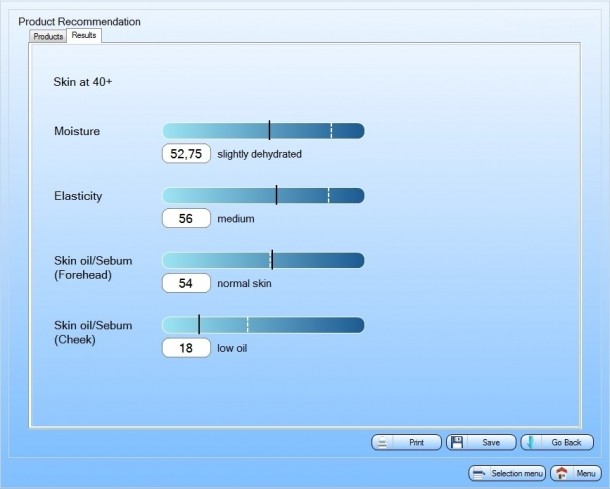Image resolution: width=610 pixels, height=489 pixels.
Task: Click the "slightly dehydrated" result label
Action: 259,155
